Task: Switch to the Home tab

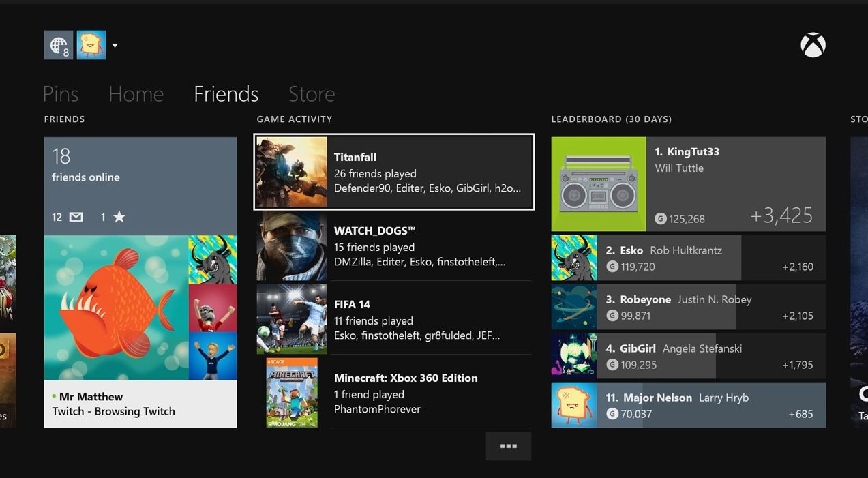Action: coord(136,93)
